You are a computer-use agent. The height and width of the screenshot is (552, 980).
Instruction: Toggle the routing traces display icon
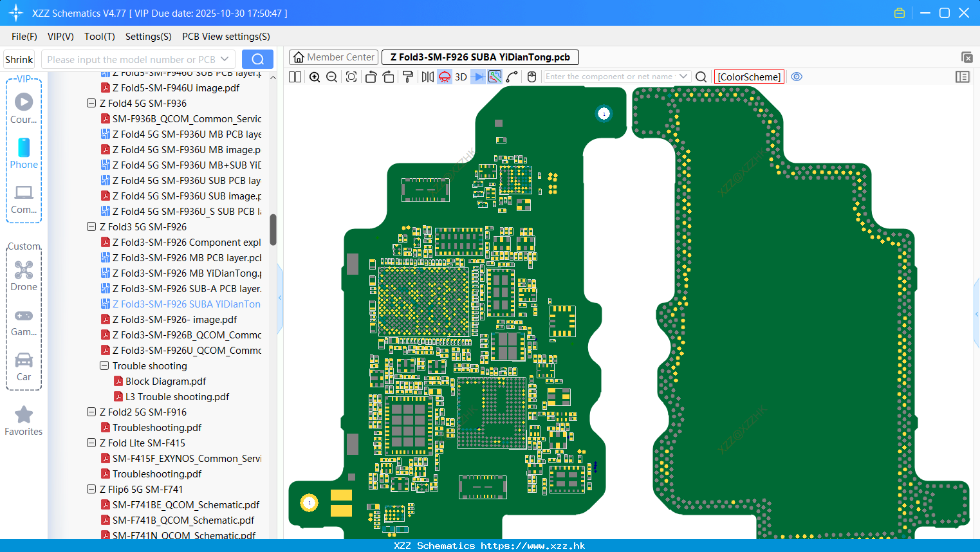point(495,77)
